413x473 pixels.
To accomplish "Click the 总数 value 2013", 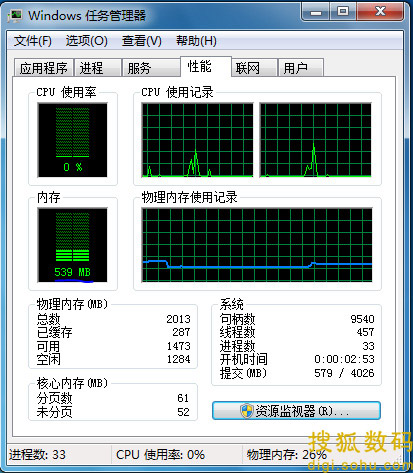I will pos(178,319).
